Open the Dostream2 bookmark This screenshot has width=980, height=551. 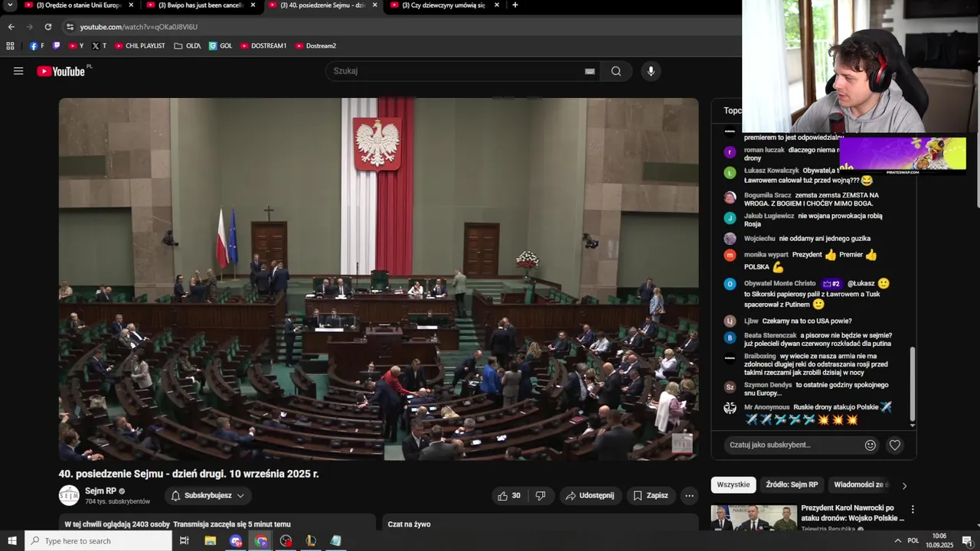click(x=315, y=46)
